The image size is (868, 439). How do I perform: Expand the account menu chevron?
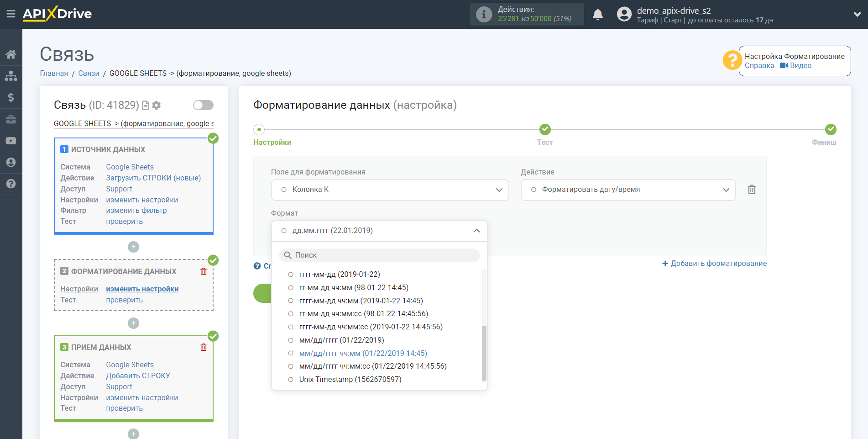coord(857,15)
